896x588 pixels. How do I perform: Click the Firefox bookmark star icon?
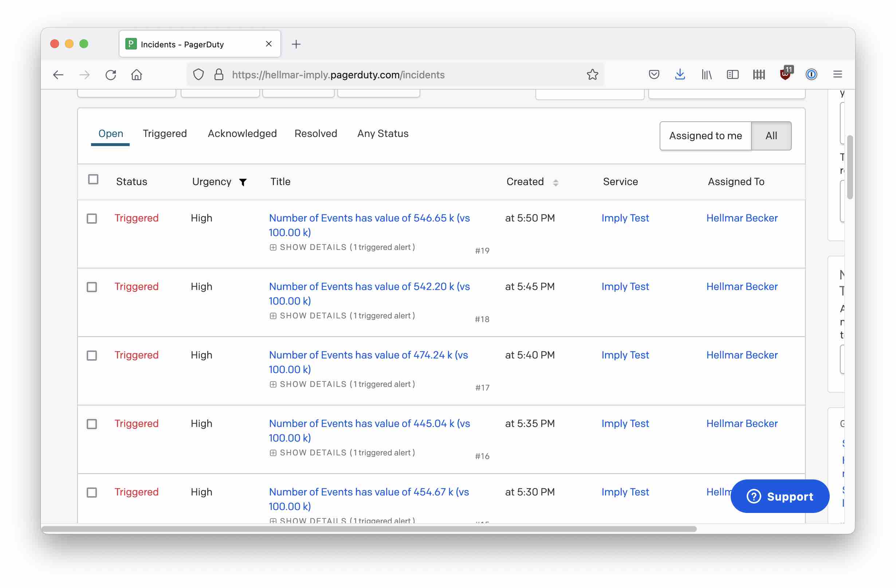pyautogui.click(x=592, y=75)
